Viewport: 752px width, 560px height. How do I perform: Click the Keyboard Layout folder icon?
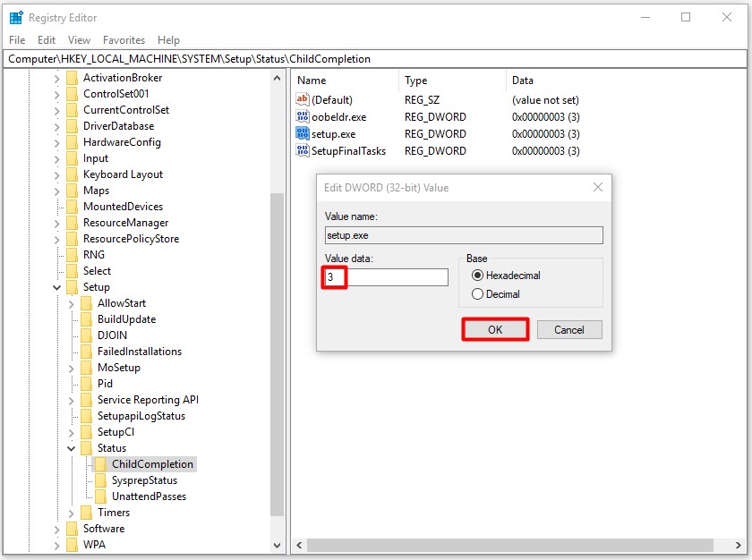click(72, 174)
